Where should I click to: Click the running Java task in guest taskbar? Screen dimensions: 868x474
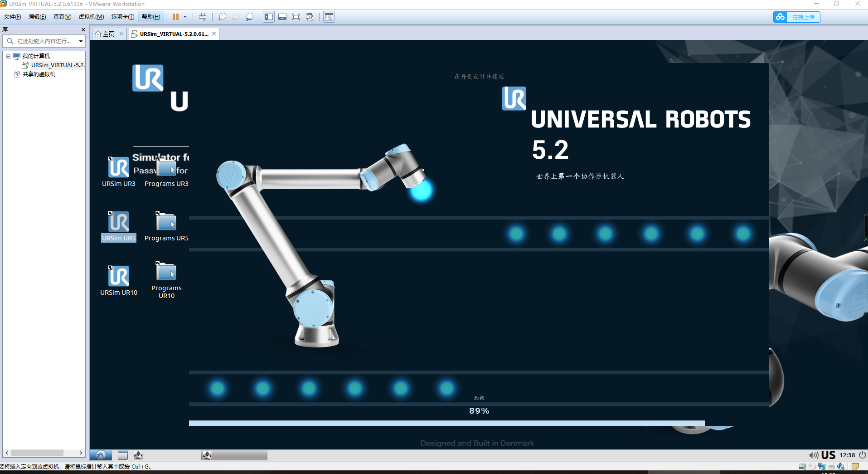click(x=234, y=455)
